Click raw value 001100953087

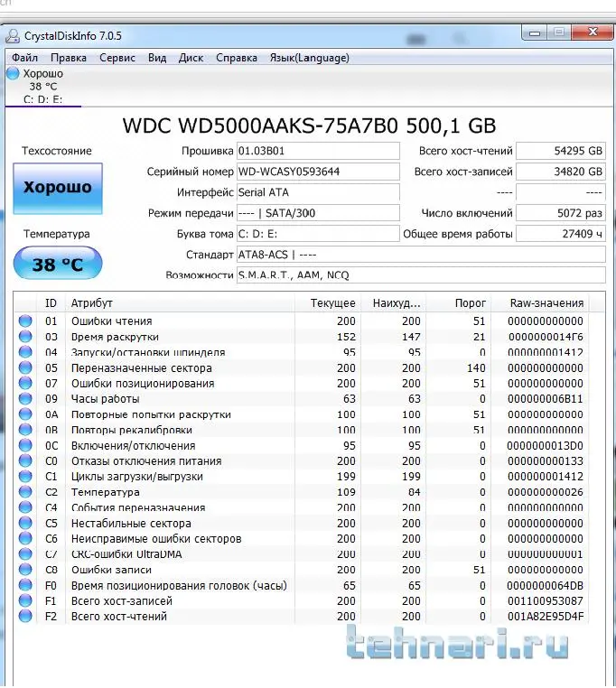point(546,601)
